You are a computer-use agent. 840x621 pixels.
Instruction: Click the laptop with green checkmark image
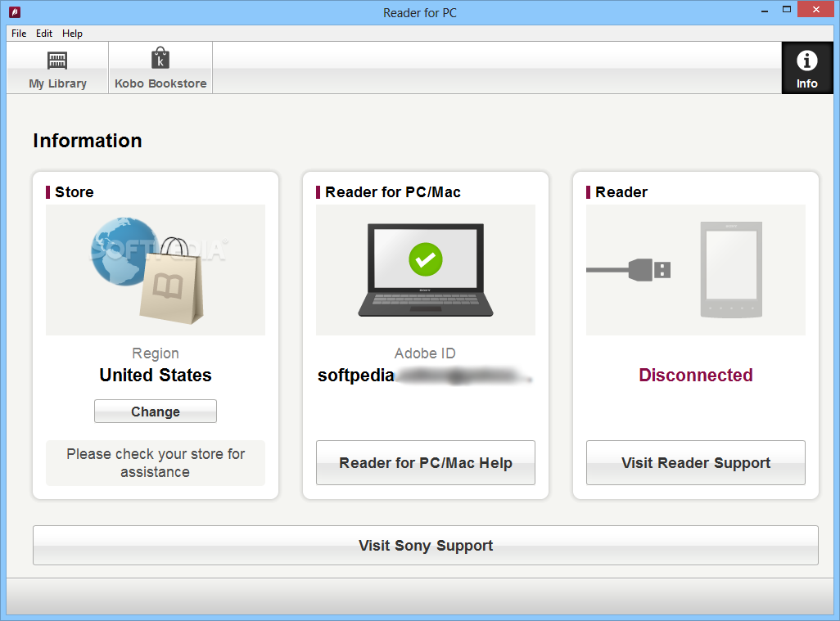(x=426, y=270)
